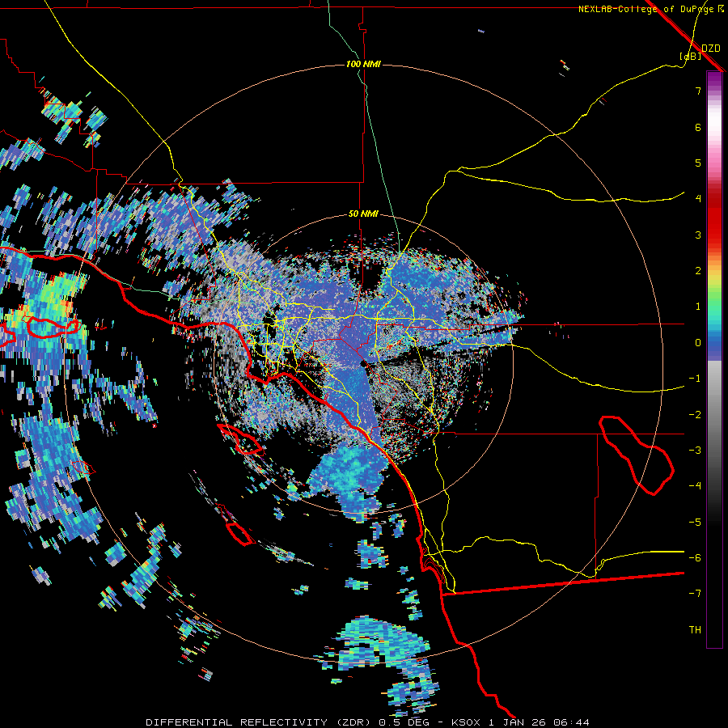
Task: Click the "2" value on the color scale
Action: tap(698, 271)
